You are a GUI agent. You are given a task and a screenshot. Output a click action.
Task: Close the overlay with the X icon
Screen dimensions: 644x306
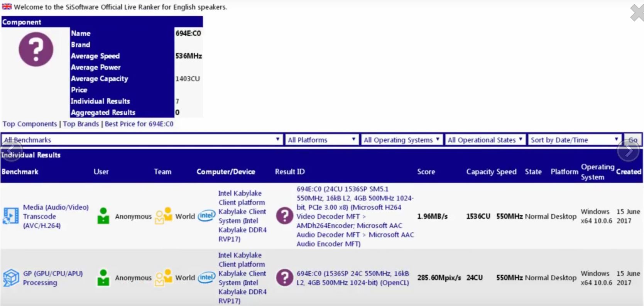point(637,12)
